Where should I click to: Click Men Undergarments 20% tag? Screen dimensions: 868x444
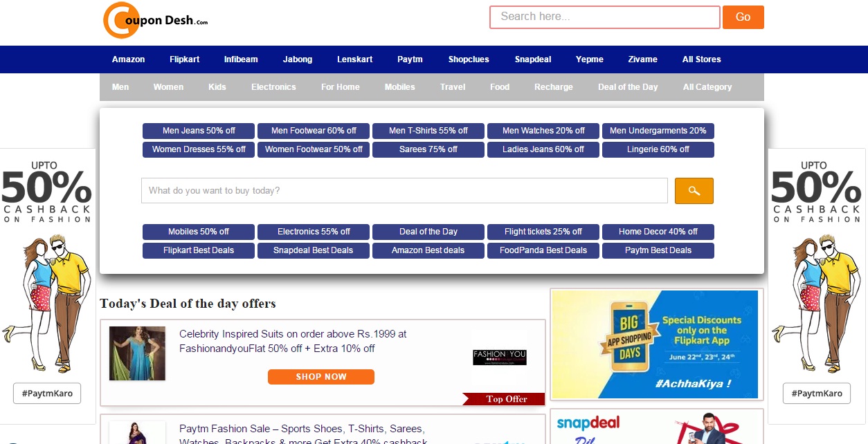click(658, 131)
